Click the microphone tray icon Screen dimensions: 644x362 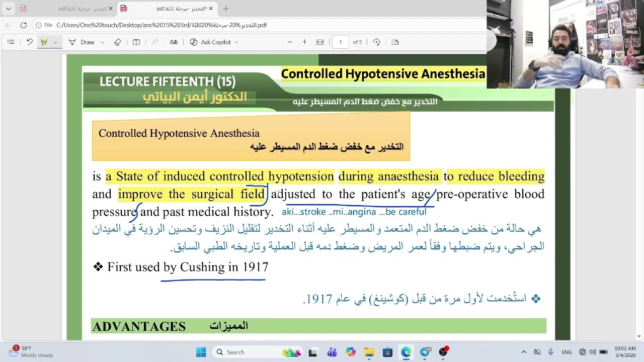(x=550, y=352)
